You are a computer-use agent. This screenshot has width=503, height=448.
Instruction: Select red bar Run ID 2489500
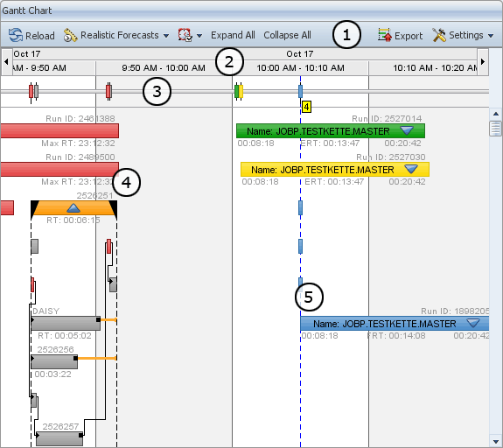click(59, 170)
